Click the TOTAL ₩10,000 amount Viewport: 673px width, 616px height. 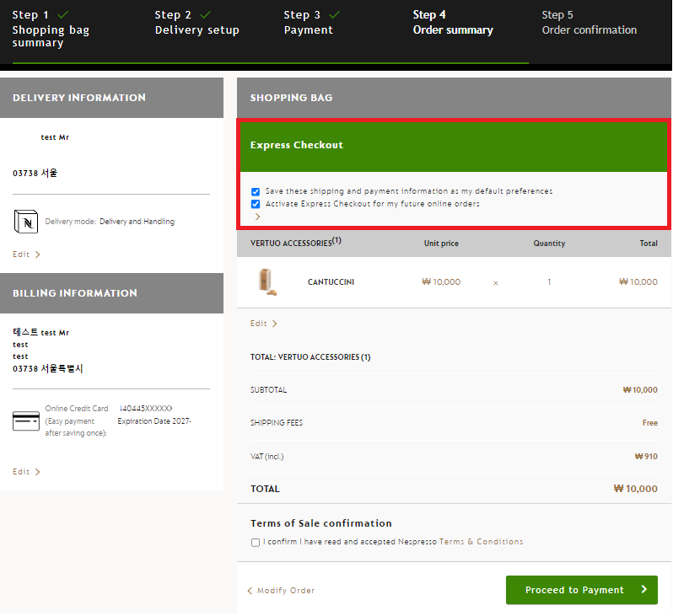point(636,489)
